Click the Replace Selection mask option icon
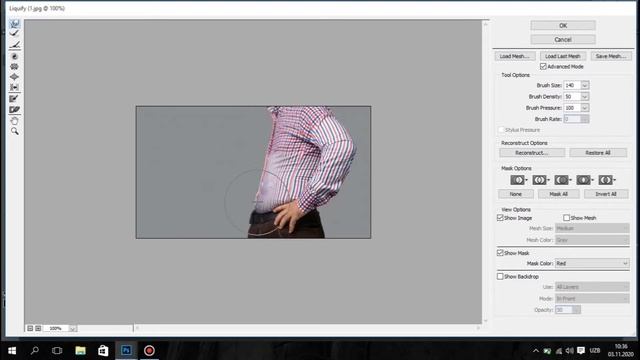640x360 pixels. click(x=517, y=180)
